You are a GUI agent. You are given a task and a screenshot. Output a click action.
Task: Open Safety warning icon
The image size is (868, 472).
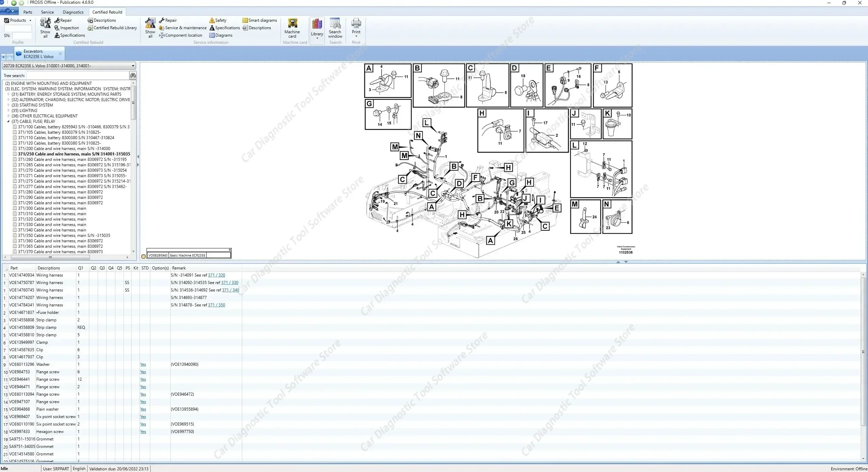click(218, 20)
